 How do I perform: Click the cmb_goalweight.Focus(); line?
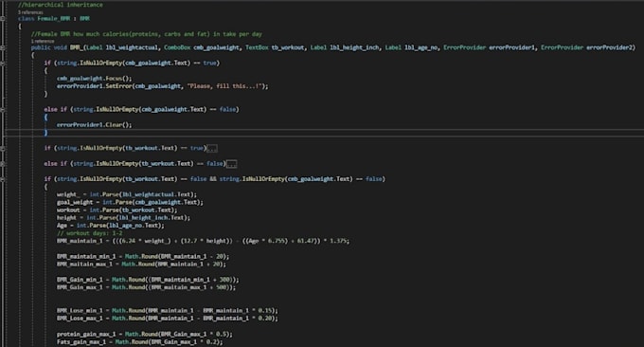coord(95,79)
